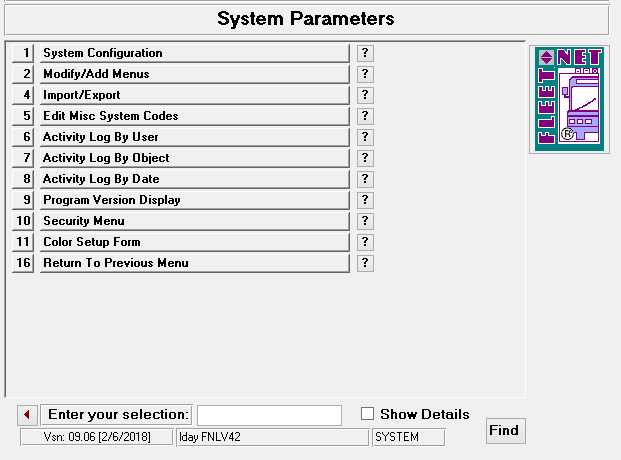The image size is (621, 460).
Task: Open help for Edit Misc System Codes
Action: click(x=366, y=116)
